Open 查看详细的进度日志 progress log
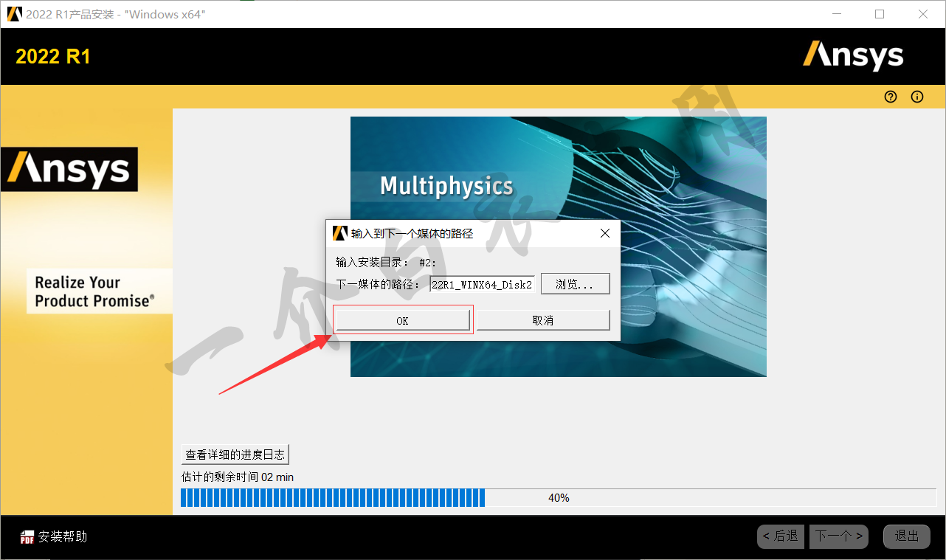The height and width of the screenshot is (560, 946). 235,454
